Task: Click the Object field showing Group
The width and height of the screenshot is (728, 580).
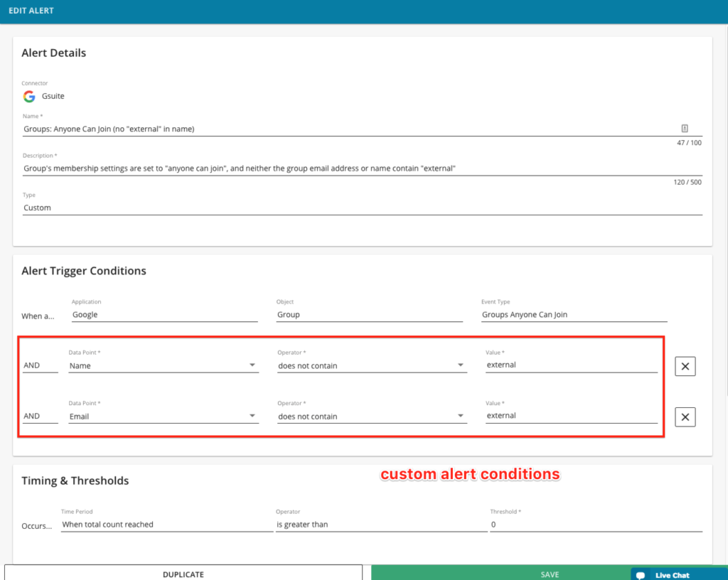Action: [370, 315]
